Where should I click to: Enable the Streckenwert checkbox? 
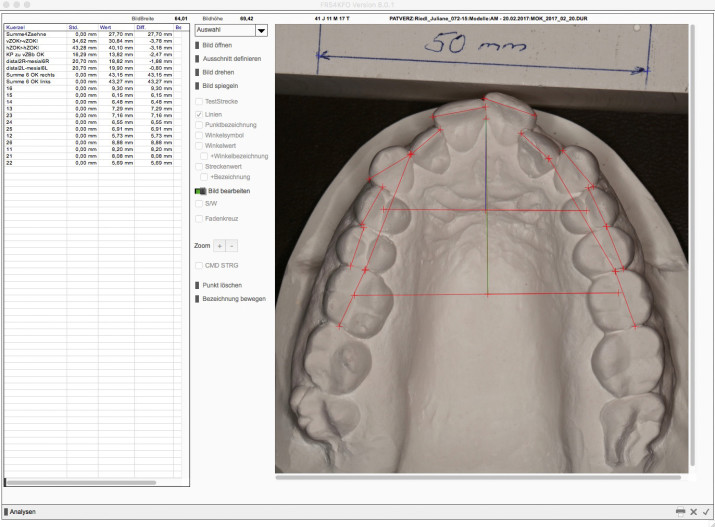click(x=199, y=166)
